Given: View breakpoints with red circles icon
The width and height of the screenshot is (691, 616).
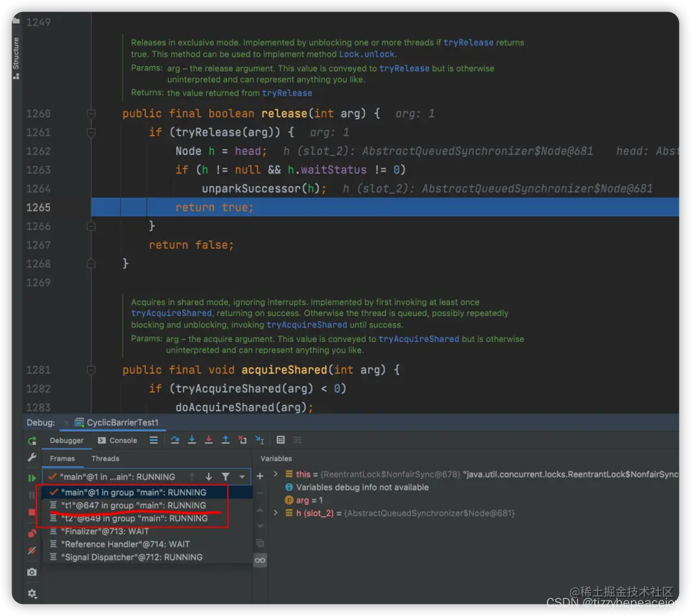Looking at the screenshot, I should click(x=32, y=534).
